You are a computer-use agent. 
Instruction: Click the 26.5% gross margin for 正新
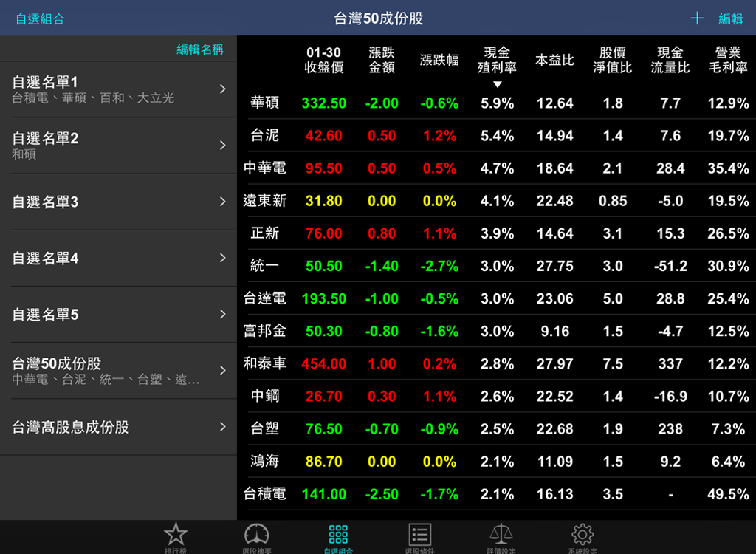[728, 233]
